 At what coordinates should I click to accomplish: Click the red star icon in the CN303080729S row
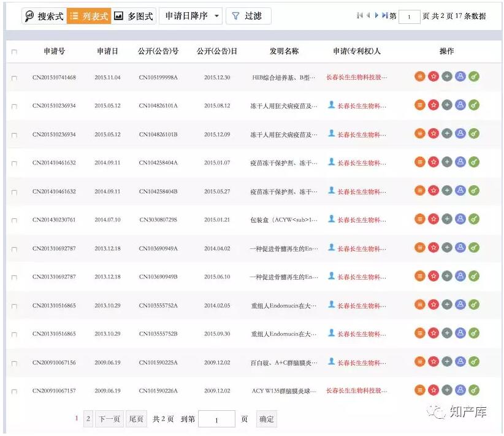click(433, 219)
